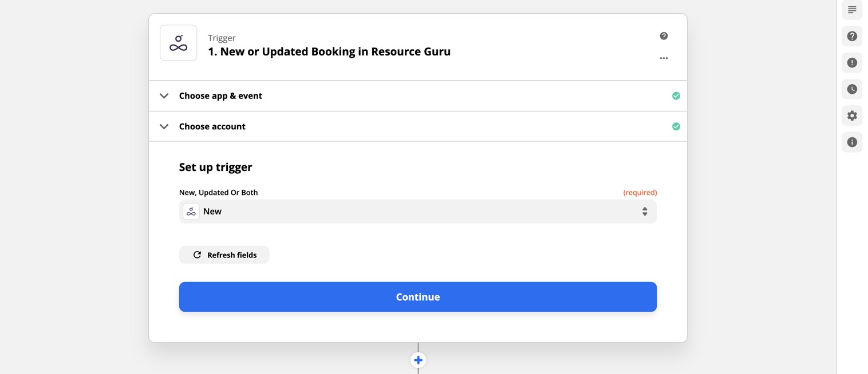The image size is (868, 374).
Task: Click the trigger title New or Updated Booking
Action: 329,51
